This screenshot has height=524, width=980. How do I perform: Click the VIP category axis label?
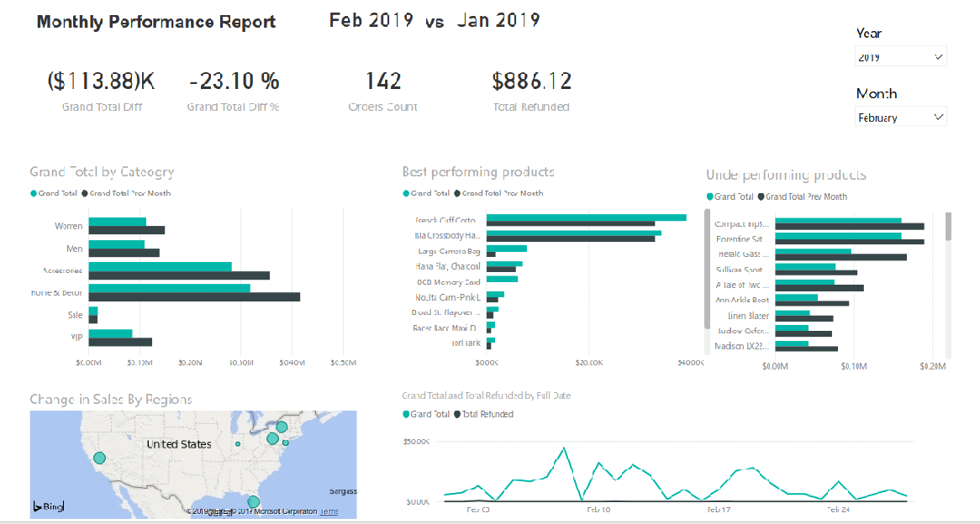click(x=76, y=338)
